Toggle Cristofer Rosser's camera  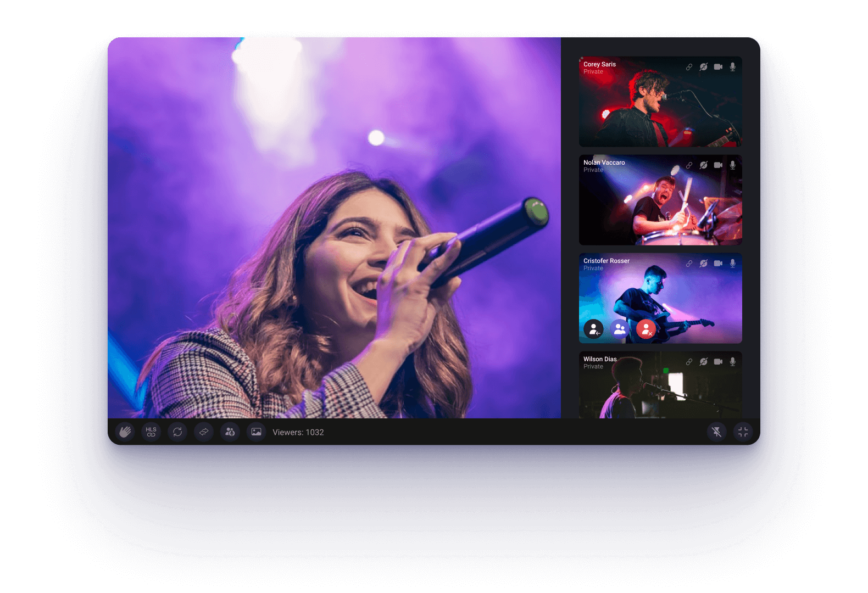pos(718,264)
